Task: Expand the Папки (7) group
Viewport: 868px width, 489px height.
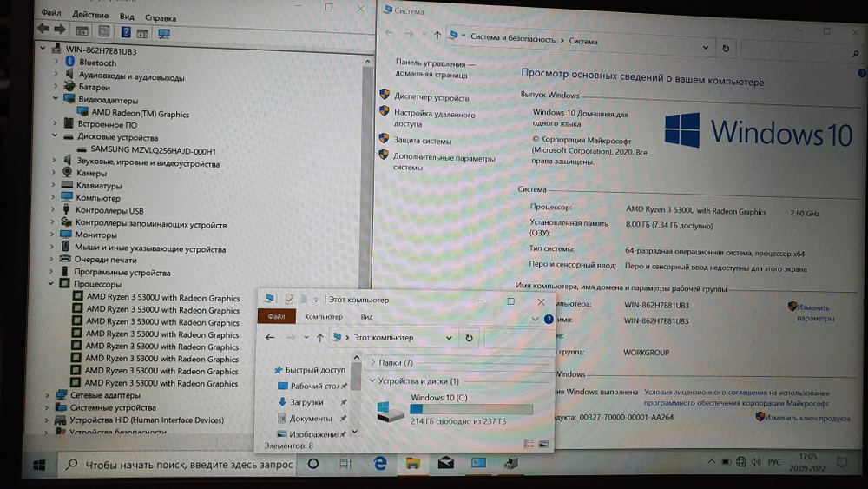Action: 373,362
